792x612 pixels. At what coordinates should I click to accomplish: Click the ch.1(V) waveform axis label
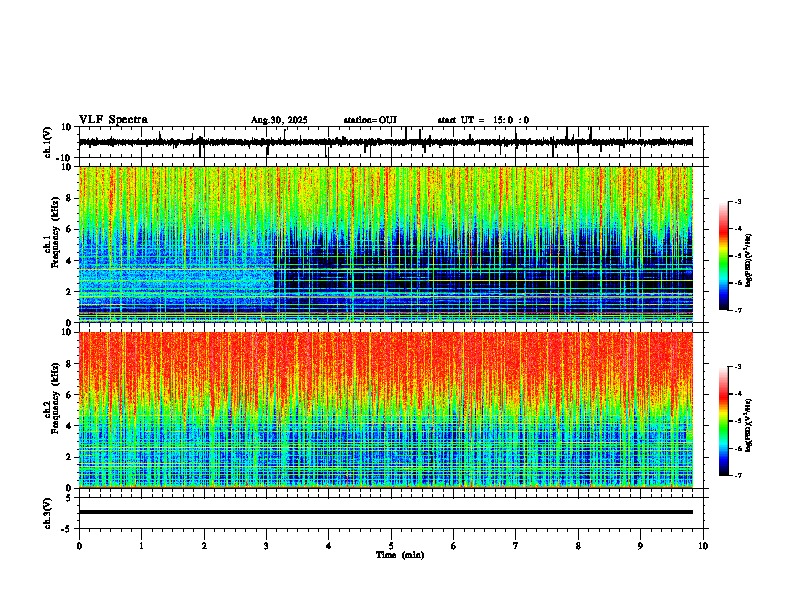pyautogui.click(x=48, y=142)
